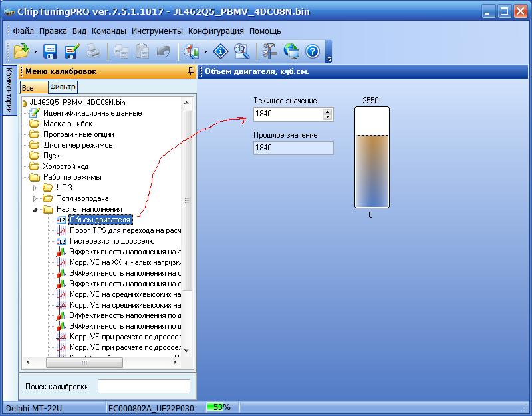Viewport: 532px width, 416px height.
Task: Select the Маска ошибок folder
Action: pos(68,124)
